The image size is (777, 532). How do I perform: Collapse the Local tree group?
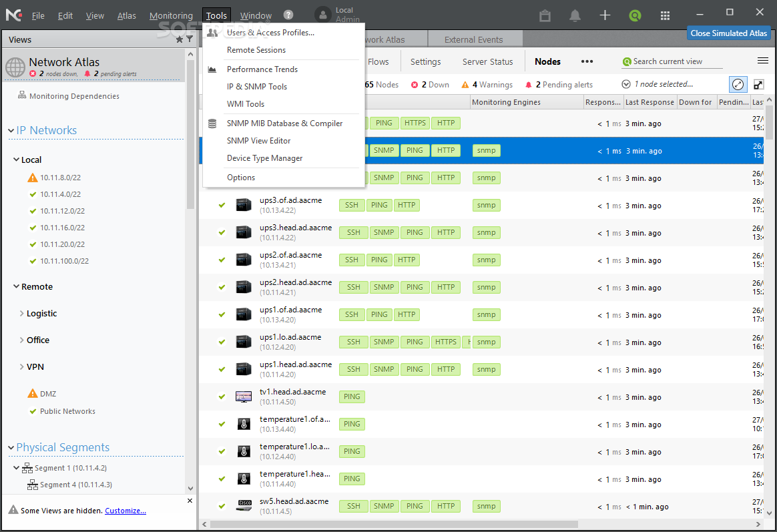pyautogui.click(x=16, y=160)
